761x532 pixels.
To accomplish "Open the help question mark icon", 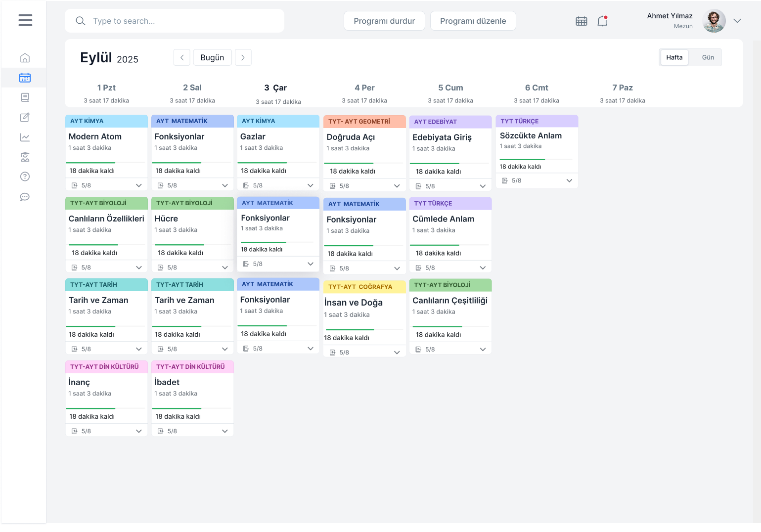I will pyautogui.click(x=25, y=177).
